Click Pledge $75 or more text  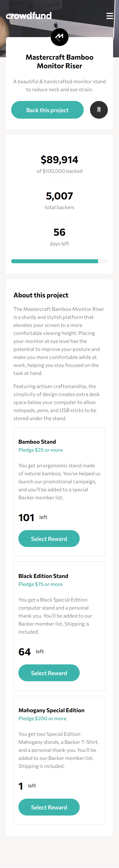[41, 584]
